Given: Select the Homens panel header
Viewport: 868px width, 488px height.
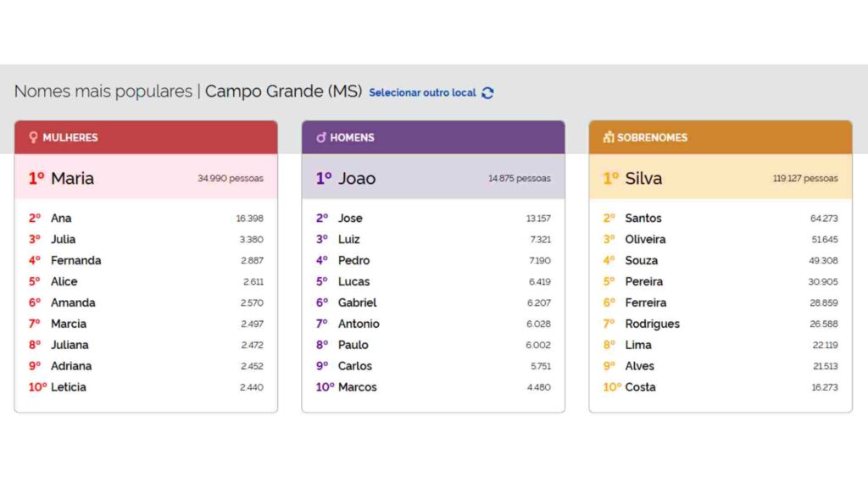Looking at the screenshot, I should [x=433, y=136].
